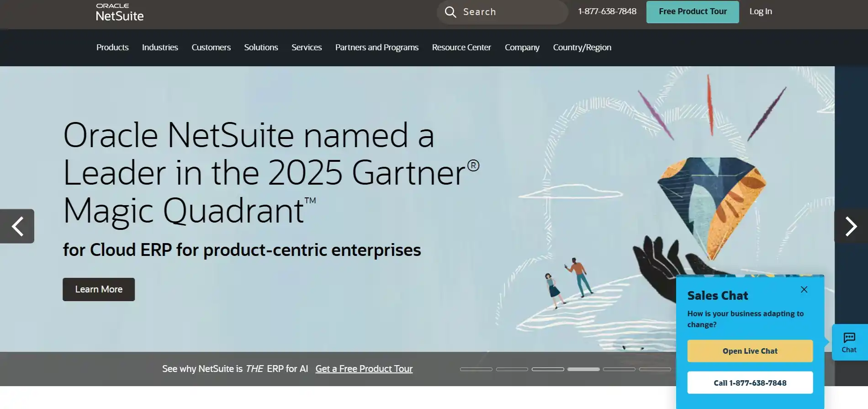
Task: Follow the Get a Free Product Tour link
Action: click(364, 369)
